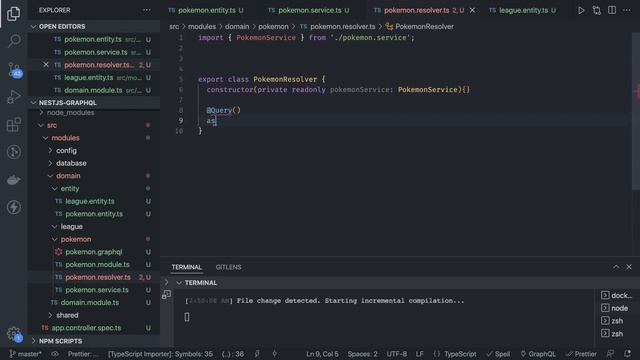
Task: Change end of line sequence LF
Action: point(419,354)
